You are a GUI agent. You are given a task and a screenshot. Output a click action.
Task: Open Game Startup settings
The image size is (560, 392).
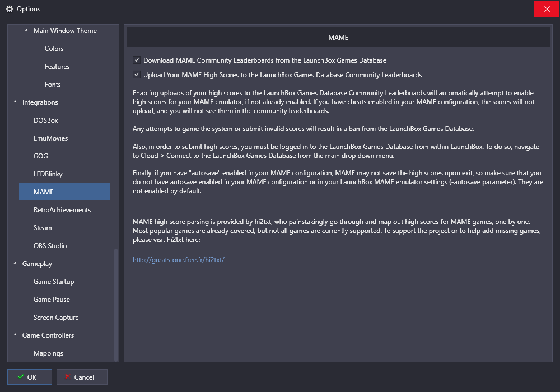pos(54,281)
